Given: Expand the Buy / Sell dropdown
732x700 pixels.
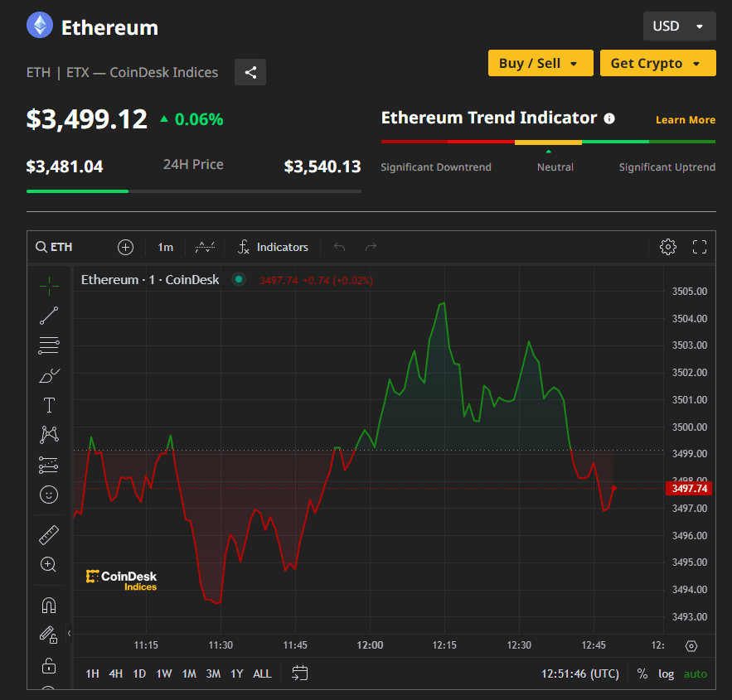Looking at the screenshot, I should click(541, 63).
